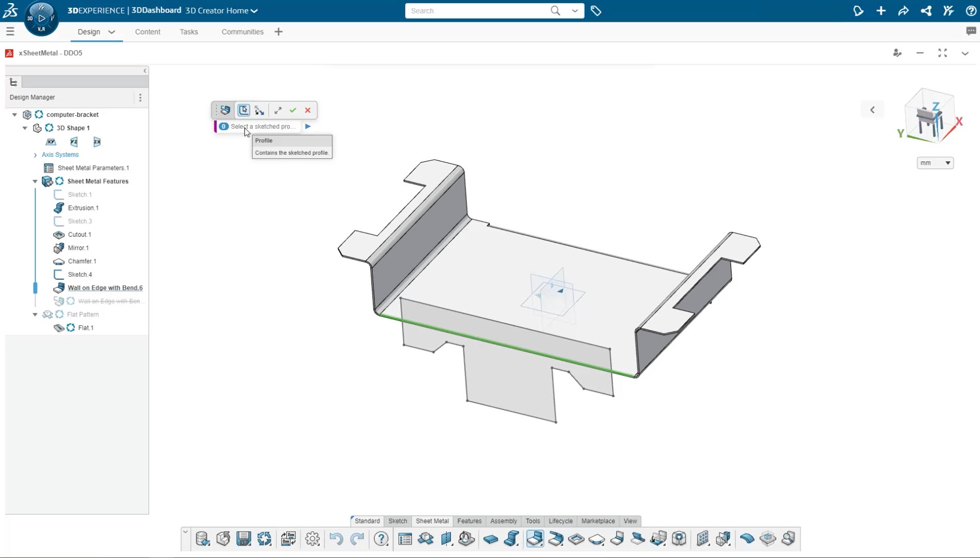The height and width of the screenshot is (558, 980).
Task: Open the Compass in the top-left corner
Action: tap(41, 19)
